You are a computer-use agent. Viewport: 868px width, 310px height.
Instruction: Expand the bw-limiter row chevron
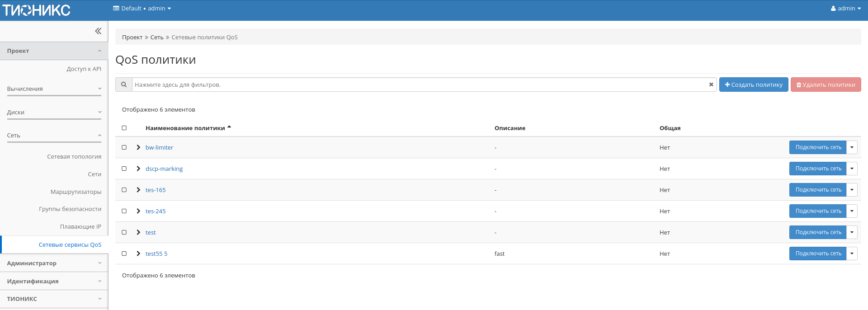click(138, 147)
